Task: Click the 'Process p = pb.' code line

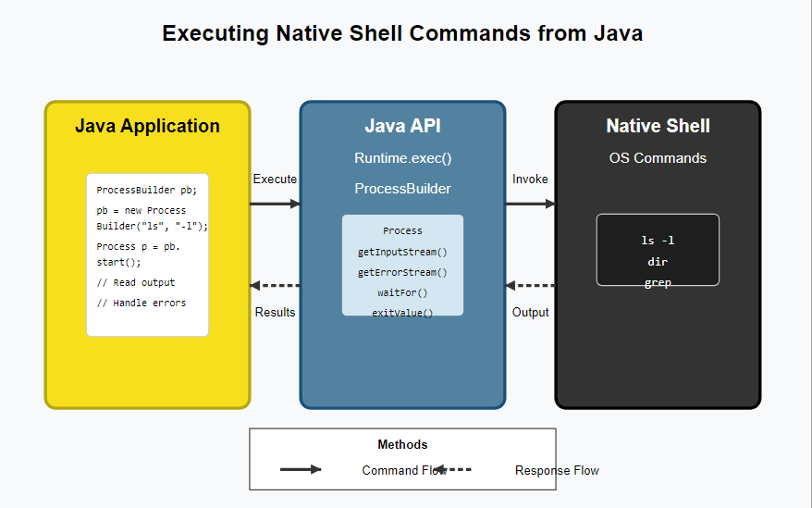Action: pyautogui.click(x=139, y=247)
